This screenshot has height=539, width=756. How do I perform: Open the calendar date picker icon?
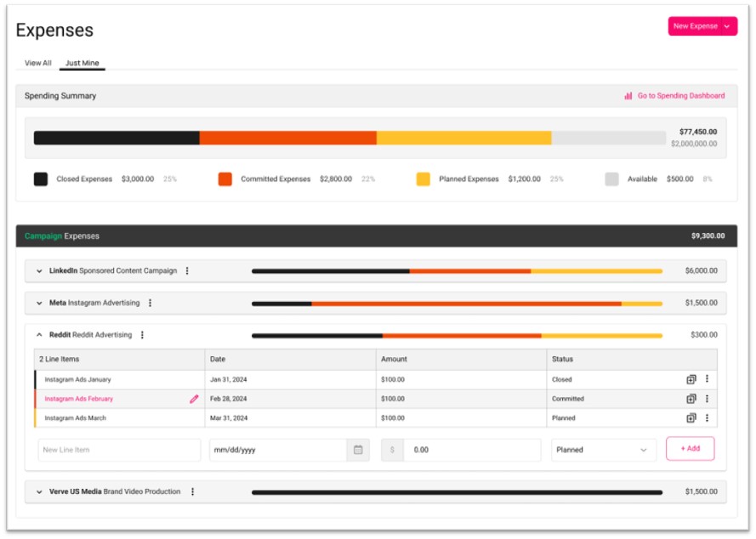[x=358, y=450]
